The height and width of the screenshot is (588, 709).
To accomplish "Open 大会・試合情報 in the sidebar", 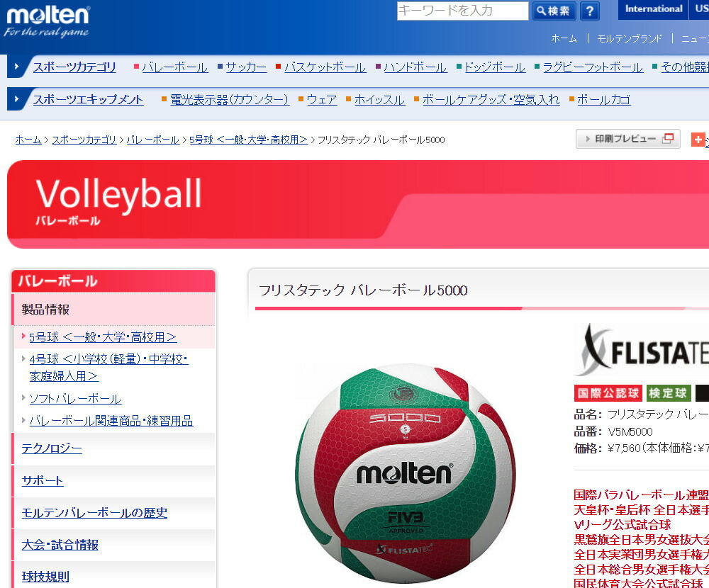I will (60, 545).
